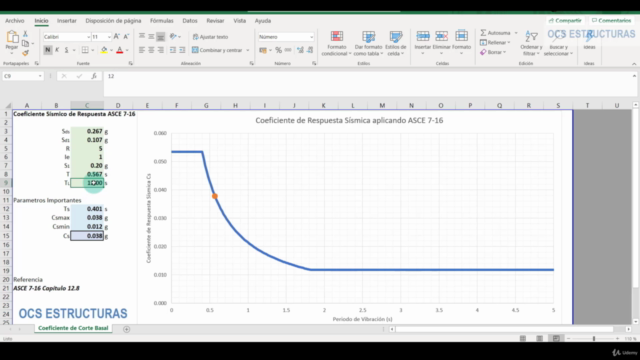Toggle bold N formatting
The width and height of the screenshot is (640, 360).
(48, 50)
